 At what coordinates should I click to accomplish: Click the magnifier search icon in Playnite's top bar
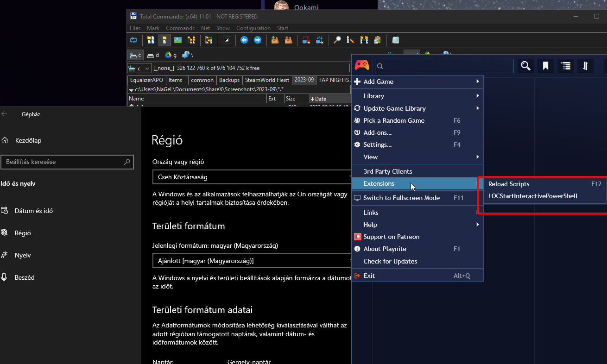pyautogui.click(x=525, y=66)
